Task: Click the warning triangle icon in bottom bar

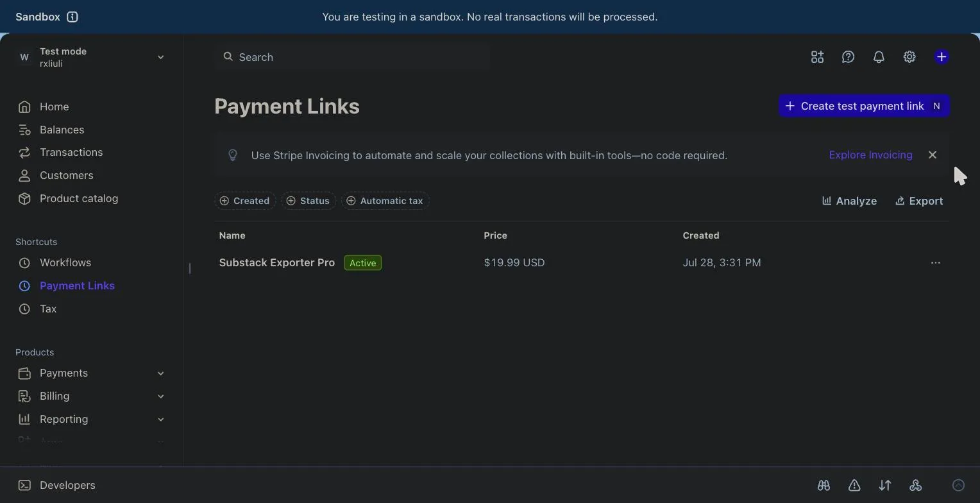Action: (x=854, y=485)
